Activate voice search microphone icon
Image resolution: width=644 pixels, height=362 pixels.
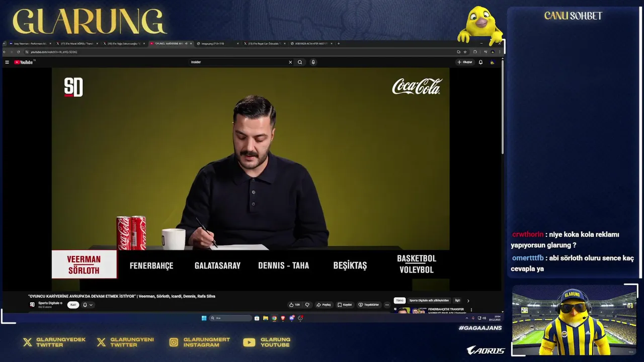pos(313,62)
